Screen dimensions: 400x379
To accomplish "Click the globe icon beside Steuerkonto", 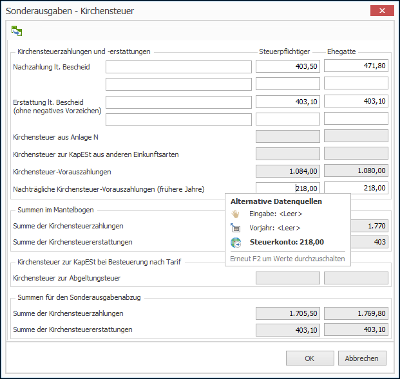I will 236,242.
